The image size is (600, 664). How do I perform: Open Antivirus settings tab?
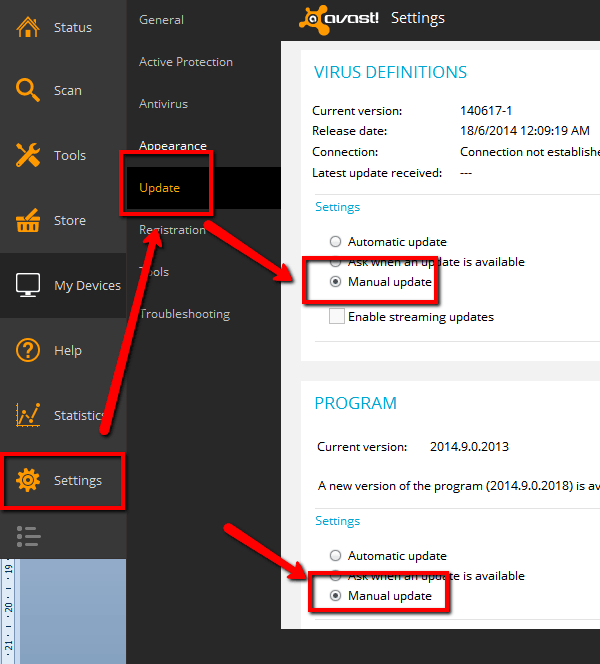point(163,104)
